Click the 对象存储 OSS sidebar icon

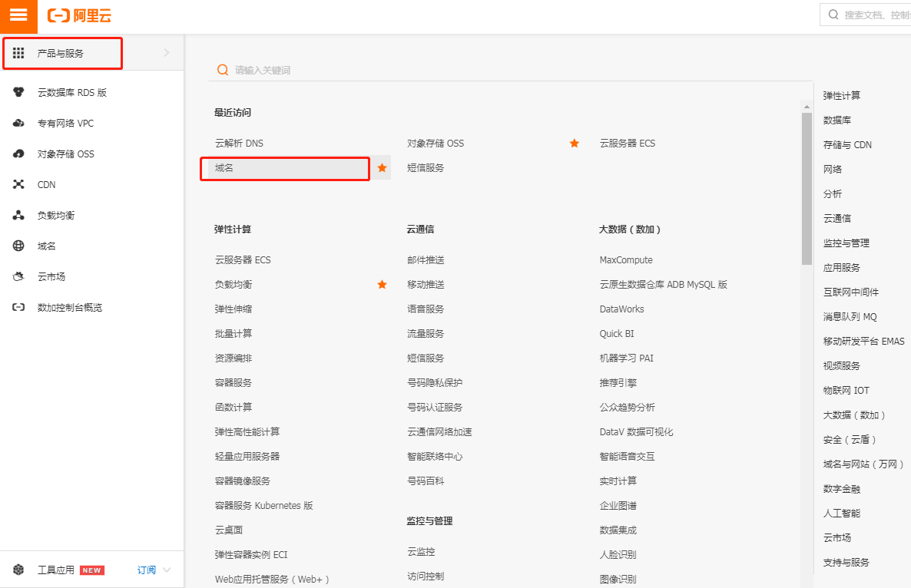tap(18, 154)
